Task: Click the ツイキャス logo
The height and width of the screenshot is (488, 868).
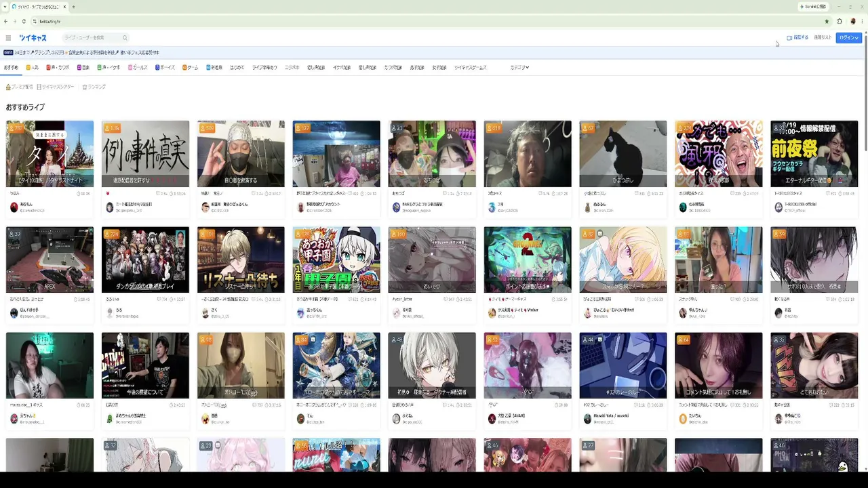Action: pyautogui.click(x=33, y=38)
